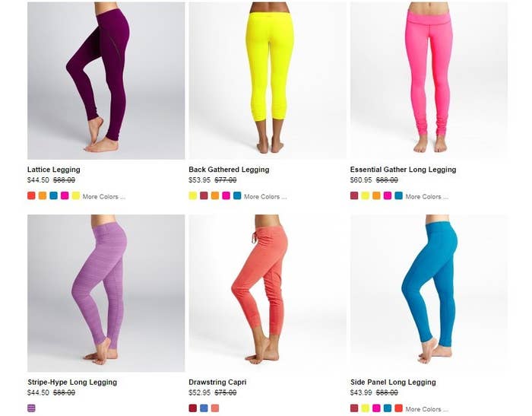Image resolution: width=532 pixels, height=416 pixels.
Task: Open the Lattice Legging product title
Action: coord(54,170)
